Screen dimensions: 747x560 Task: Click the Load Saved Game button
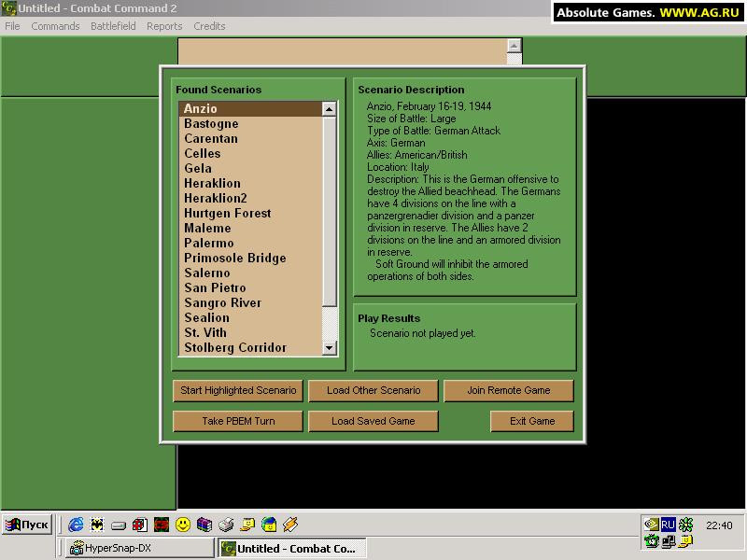tap(373, 421)
